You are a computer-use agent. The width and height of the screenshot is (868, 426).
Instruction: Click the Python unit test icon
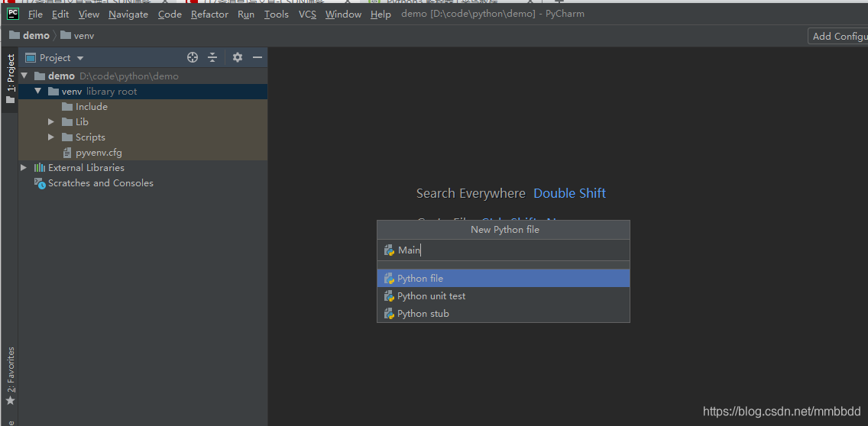point(389,296)
